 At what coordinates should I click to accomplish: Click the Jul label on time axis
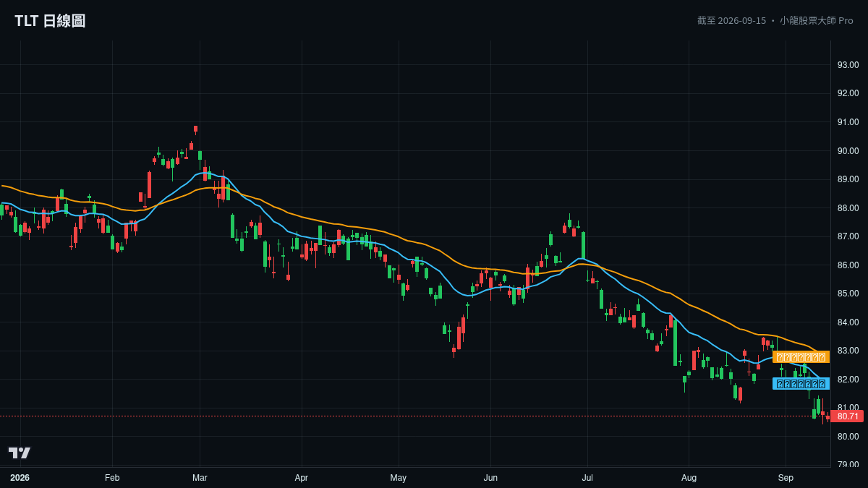point(587,478)
